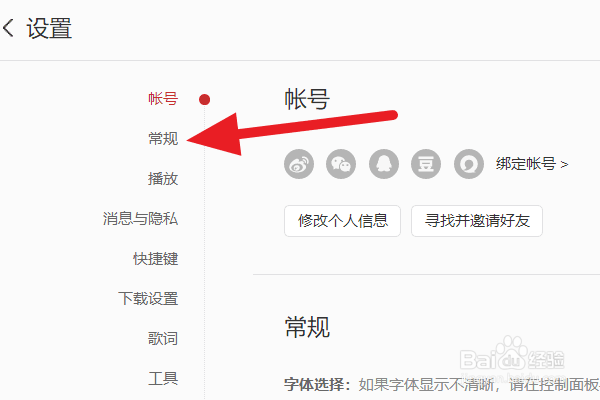Bind the NetEase account icon
The width and height of the screenshot is (600, 400).
point(469,164)
